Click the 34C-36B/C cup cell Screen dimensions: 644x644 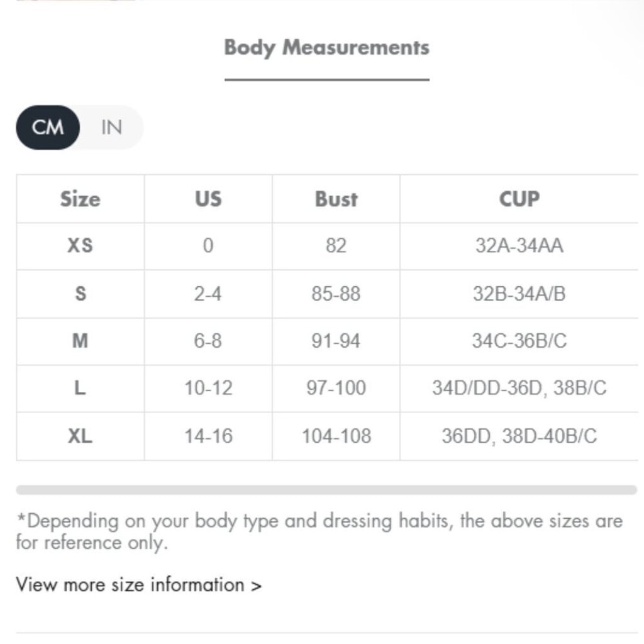click(519, 341)
